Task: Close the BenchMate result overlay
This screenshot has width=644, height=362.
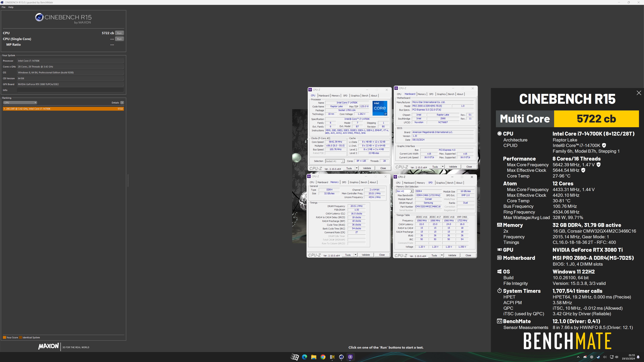Action: pos(639,93)
